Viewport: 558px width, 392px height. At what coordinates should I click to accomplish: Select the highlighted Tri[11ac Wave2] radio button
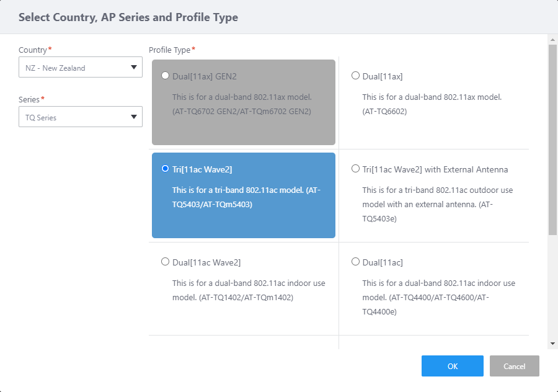click(x=165, y=169)
